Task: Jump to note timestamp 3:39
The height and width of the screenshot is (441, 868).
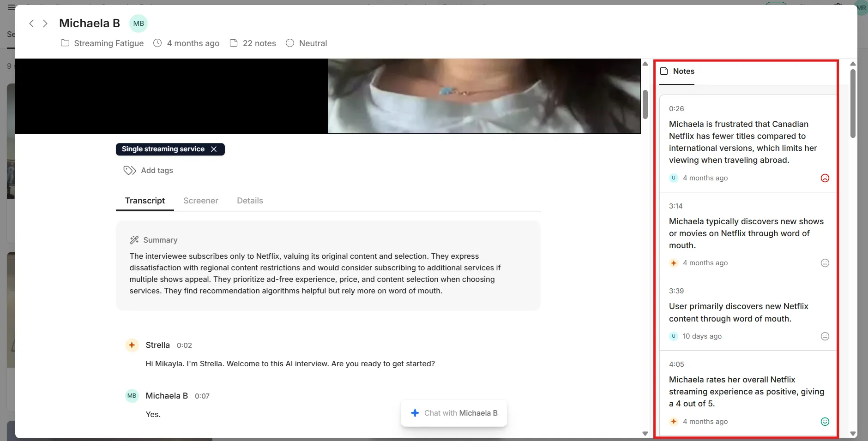Action: click(x=676, y=291)
